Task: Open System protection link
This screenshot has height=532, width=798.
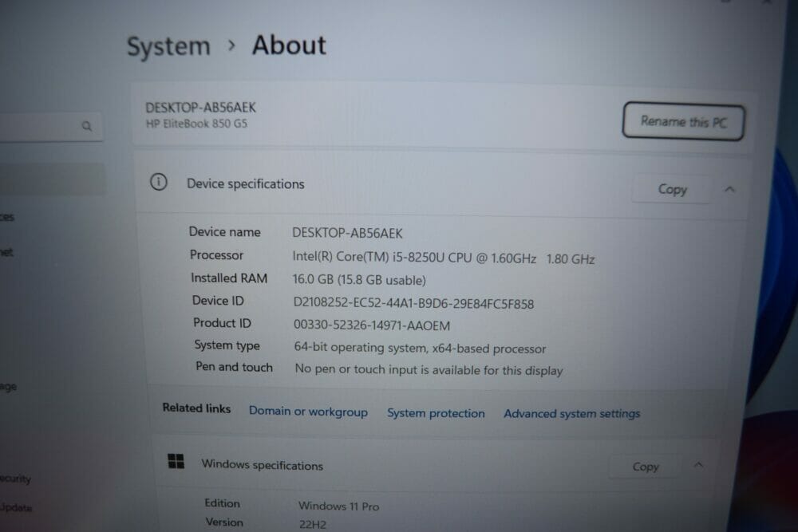Action: pyautogui.click(x=436, y=413)
